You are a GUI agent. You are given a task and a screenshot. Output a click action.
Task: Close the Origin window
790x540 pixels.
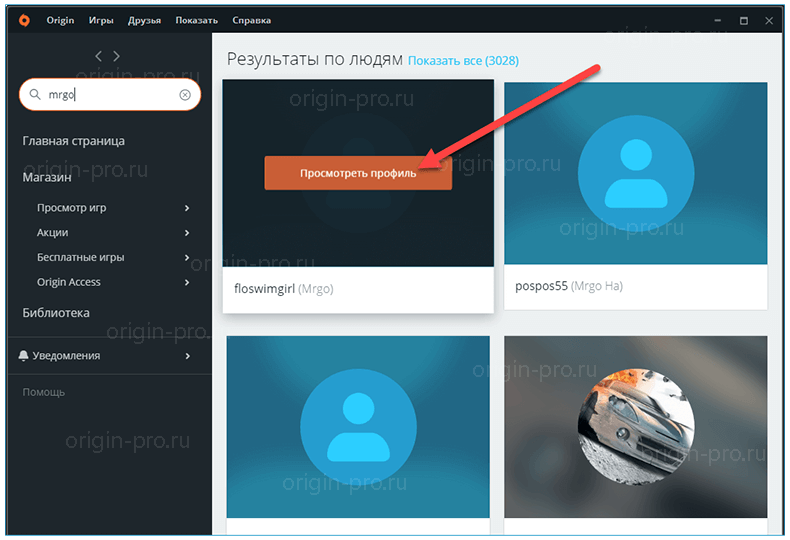(769, 21)
